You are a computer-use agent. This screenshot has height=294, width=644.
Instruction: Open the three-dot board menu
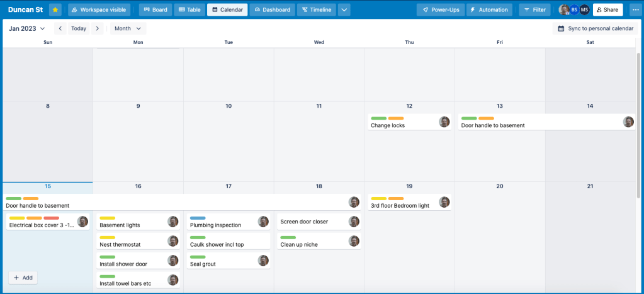pyautogui.click(x=633, y=10)
